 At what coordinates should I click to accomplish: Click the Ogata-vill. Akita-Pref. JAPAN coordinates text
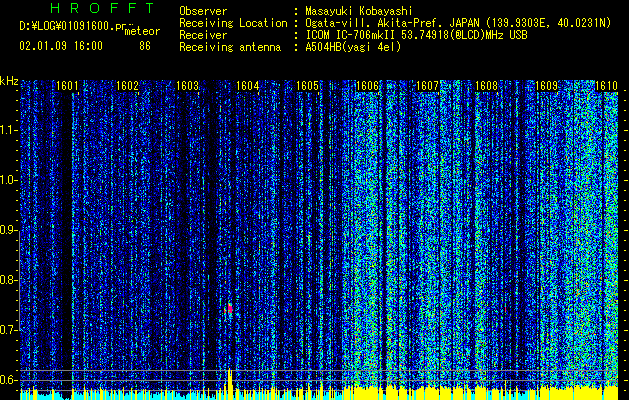point(458,23)
